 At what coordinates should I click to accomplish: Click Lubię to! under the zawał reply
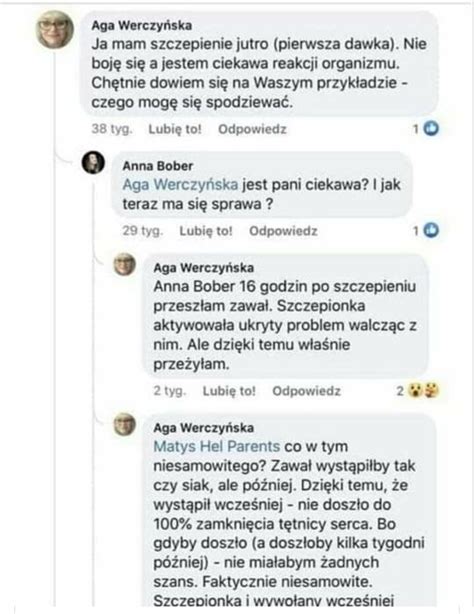[229, 390]
